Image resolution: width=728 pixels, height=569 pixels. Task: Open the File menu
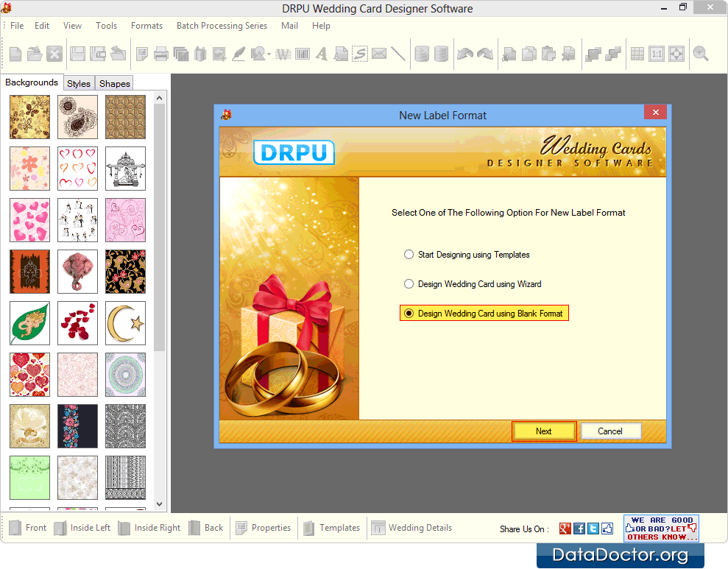17,26
